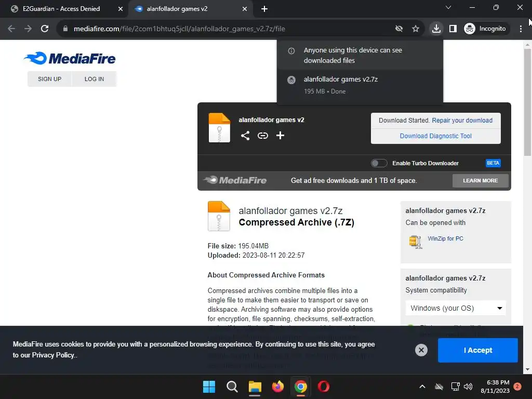Click the LOG IN button
Viewport: 532px width, 399px height.
(x=95, y=79)
